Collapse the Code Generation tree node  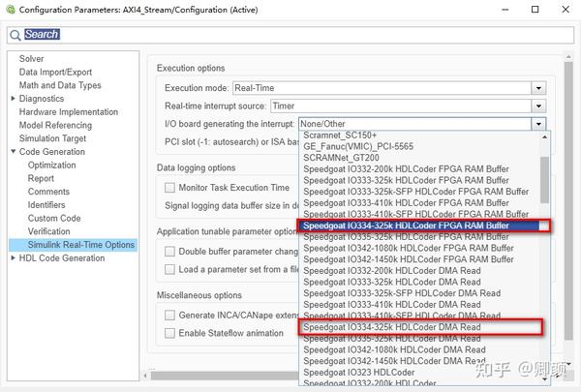click(13, 152)
